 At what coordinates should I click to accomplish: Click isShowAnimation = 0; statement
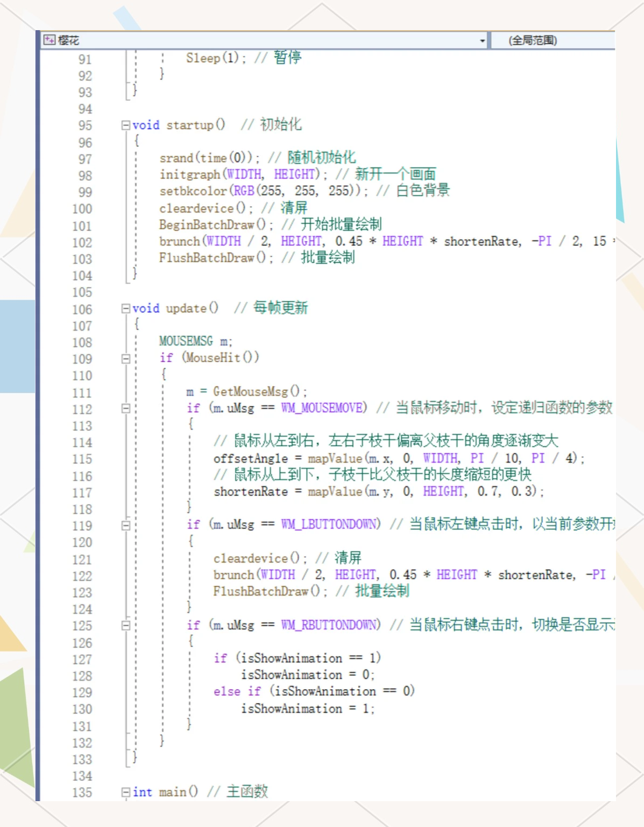[x=307, y=675]
